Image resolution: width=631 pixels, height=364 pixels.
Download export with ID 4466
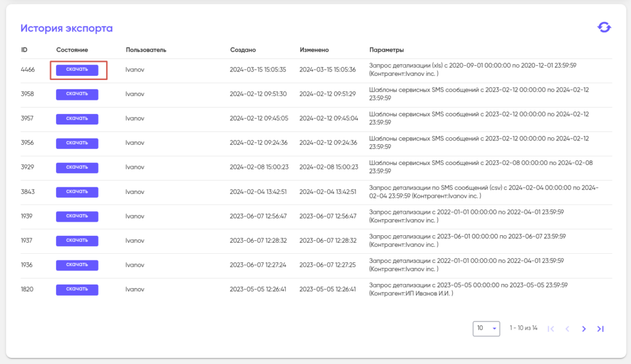[77, 70]
